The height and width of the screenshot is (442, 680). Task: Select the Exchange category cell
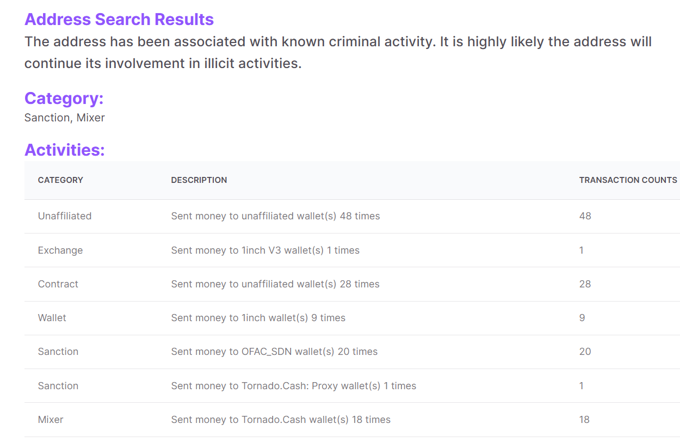(x=60, y=250)
